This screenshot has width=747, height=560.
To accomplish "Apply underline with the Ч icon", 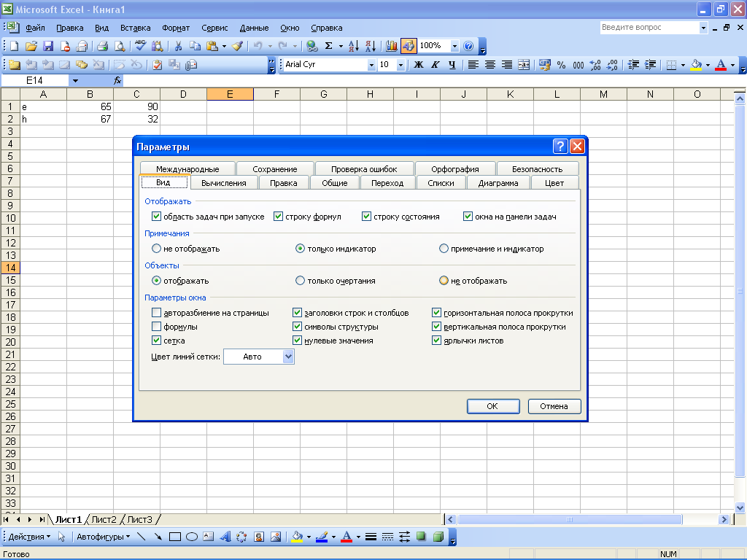I will [452, 65].
